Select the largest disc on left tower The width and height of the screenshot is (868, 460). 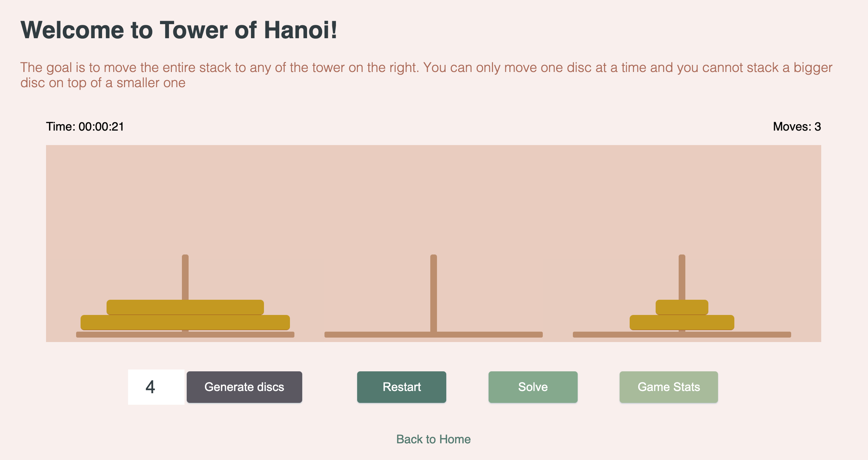click(185, 322)
